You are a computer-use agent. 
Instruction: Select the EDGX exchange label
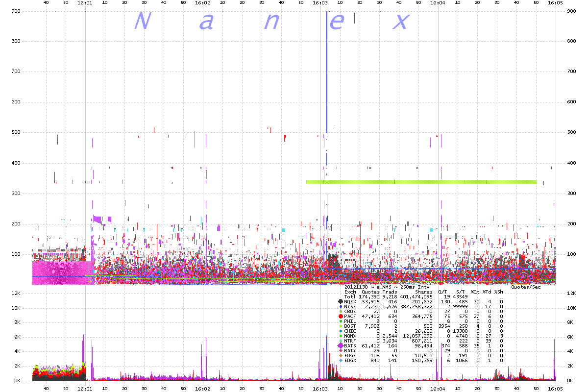point(350,361)
